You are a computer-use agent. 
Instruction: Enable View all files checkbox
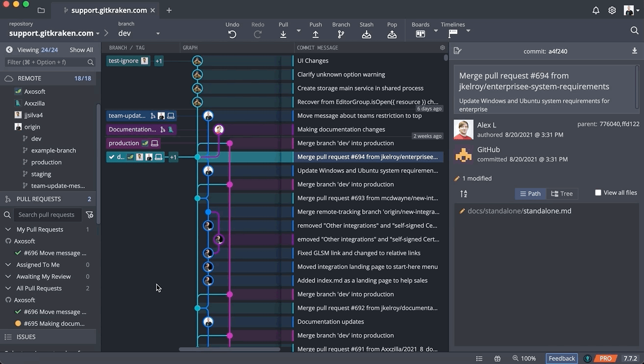(x=598, y=193)
